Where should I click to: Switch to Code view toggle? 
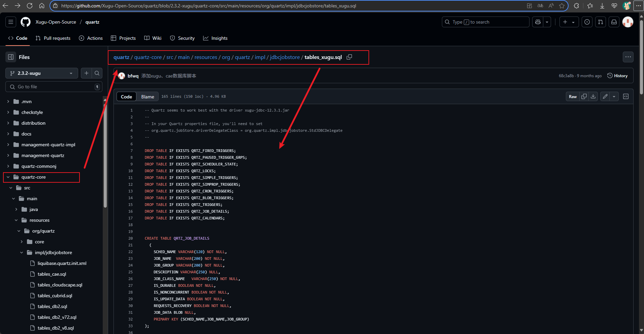(126, 97)
